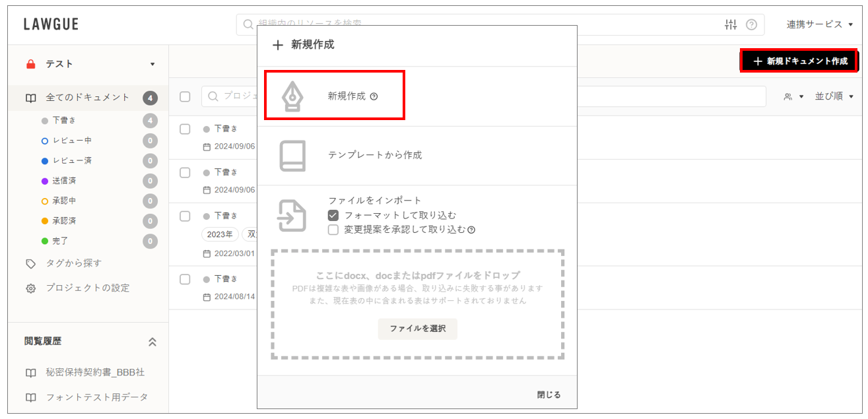Viewport: 868px width, 419px height.
Task: Open the 並び順 sort dropdown
Action: (x=834, y=96)
